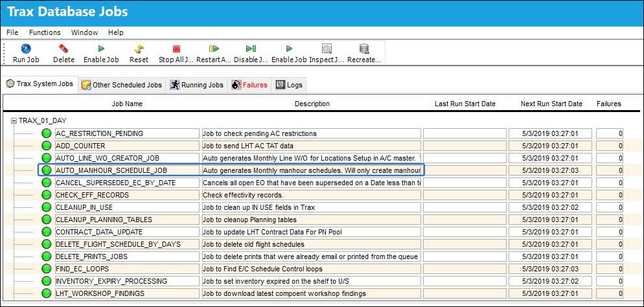Click the Run Job toolbar icon
The image size is (644, 307).
26,49
